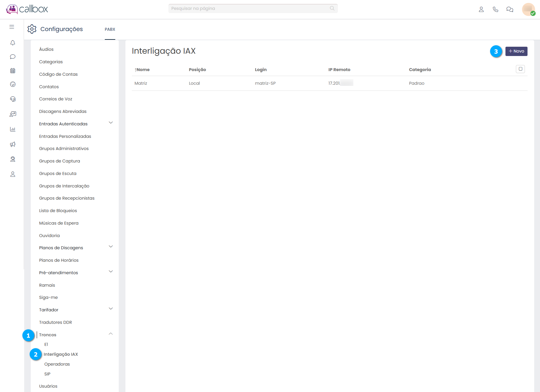Sort the table by the Nome column

pyautogui.click(x=142, y=70)
